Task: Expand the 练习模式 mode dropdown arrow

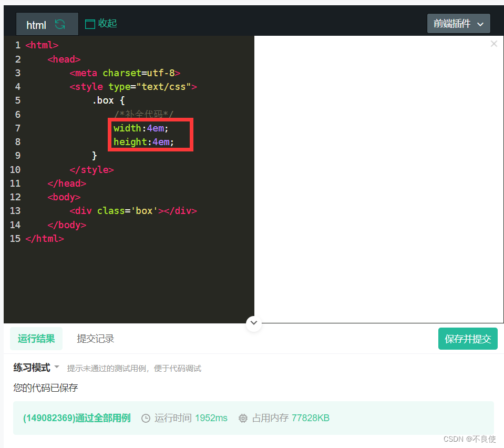Action: (x=57, y=366)
